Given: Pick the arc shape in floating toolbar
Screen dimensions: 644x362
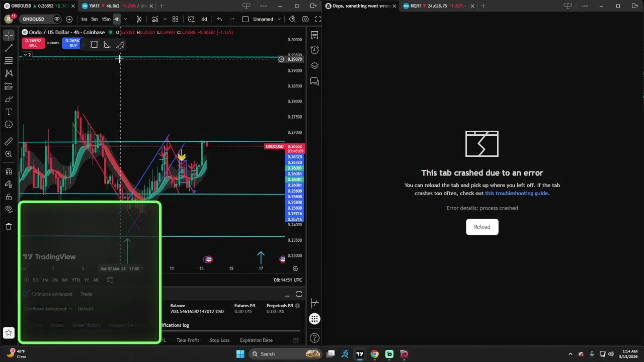Looking at the screenshot, I should click(120, 45).
